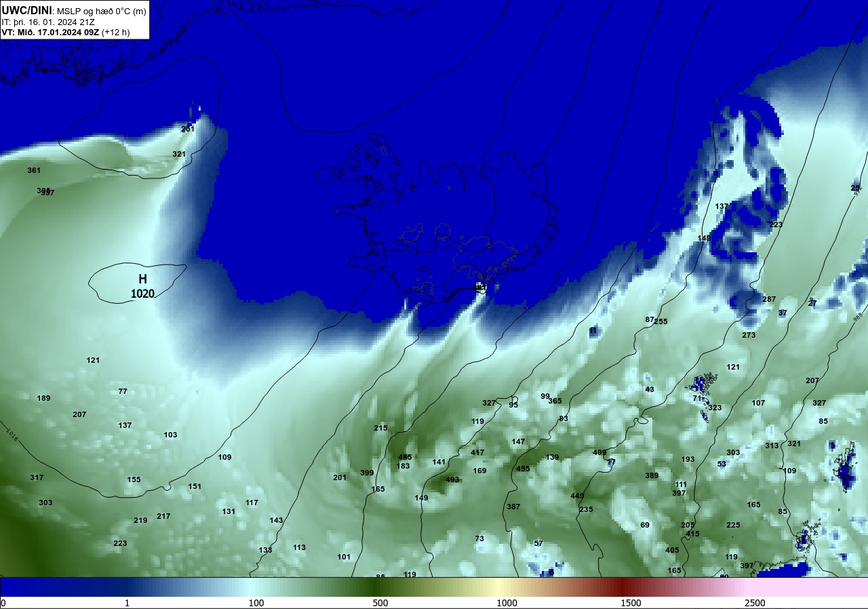Click the '500' label on the color scale
This screenshot has width=868, height=609.
pyautogui.click(x=380, y=603)
